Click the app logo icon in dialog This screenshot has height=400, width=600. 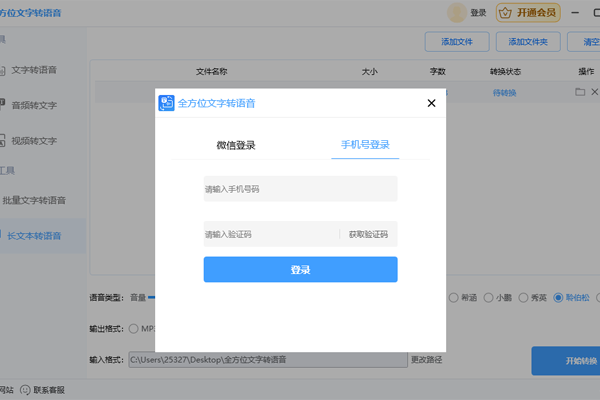coord(166,103)
